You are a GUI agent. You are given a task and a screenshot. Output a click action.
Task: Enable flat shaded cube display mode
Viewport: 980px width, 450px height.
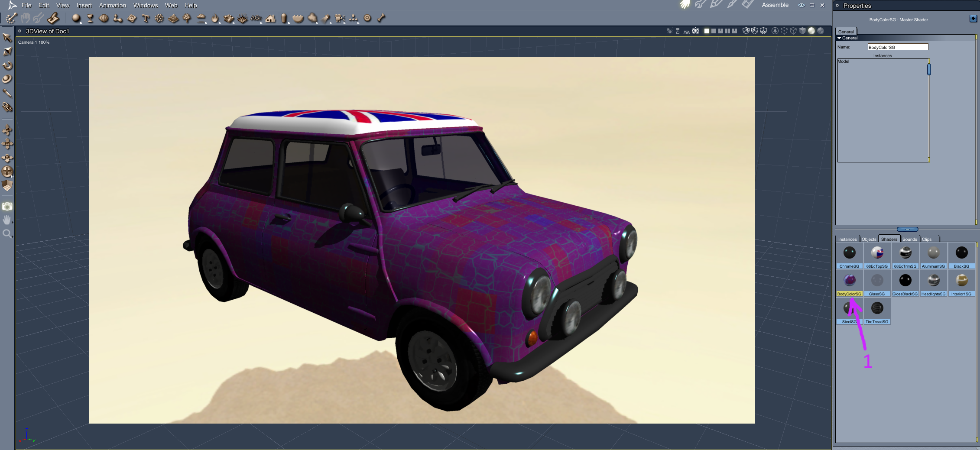tap(802, 31)
